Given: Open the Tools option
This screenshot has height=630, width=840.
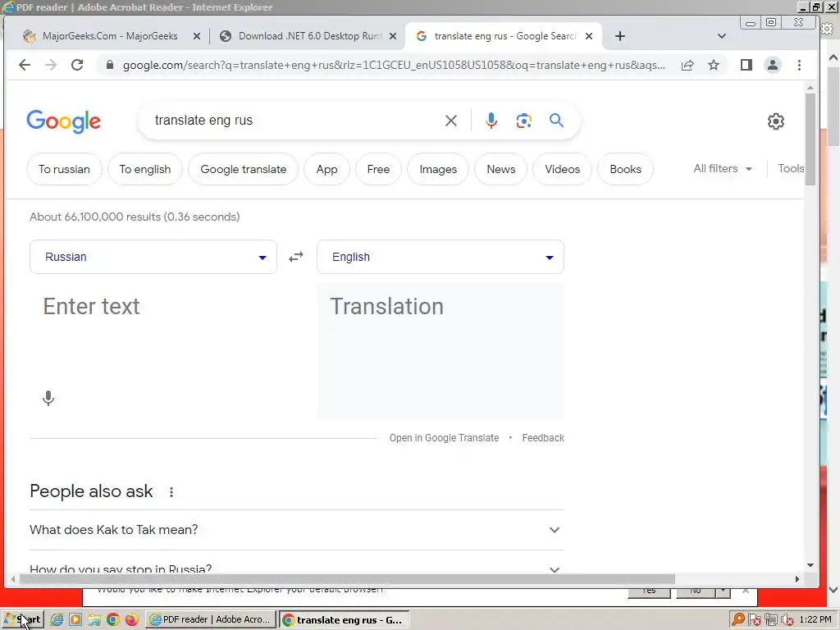Looking at the screenshot, I should [791, 169].
